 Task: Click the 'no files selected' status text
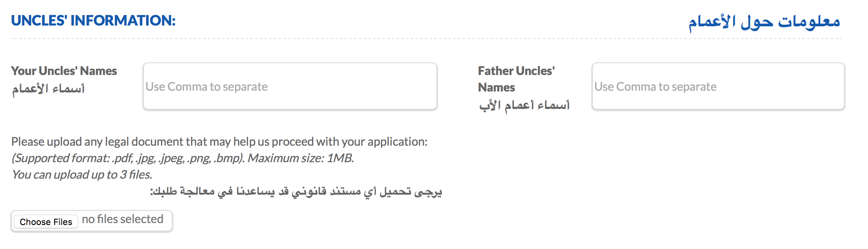tap(123, 219)
